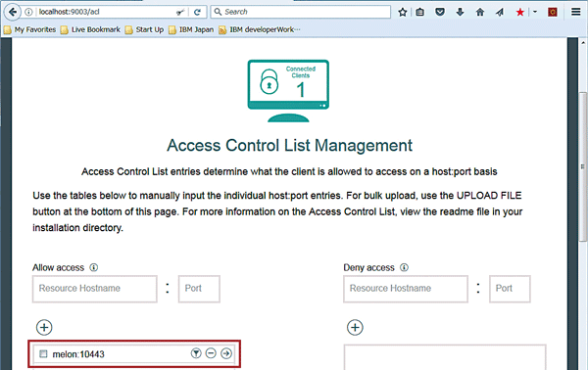Image resolution: width=588 pixels, height=370 pixels.
Task: Click the Access Control List Management heading
Action: pos(289,145)
